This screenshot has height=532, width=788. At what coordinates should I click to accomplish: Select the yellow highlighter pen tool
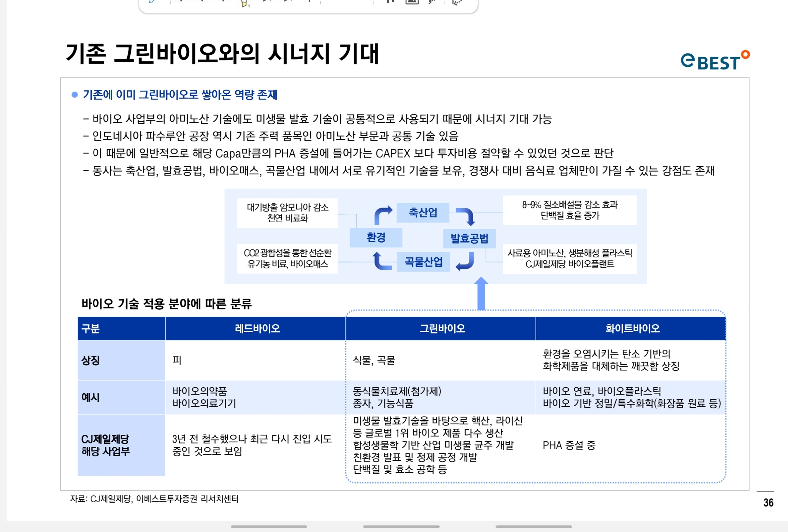244,3
